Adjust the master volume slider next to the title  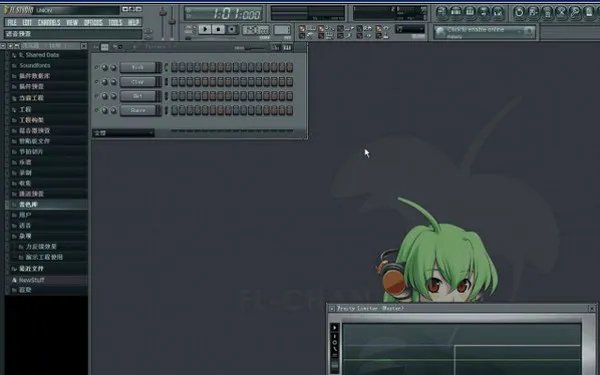pyautogui.click(x=163, y=23)
